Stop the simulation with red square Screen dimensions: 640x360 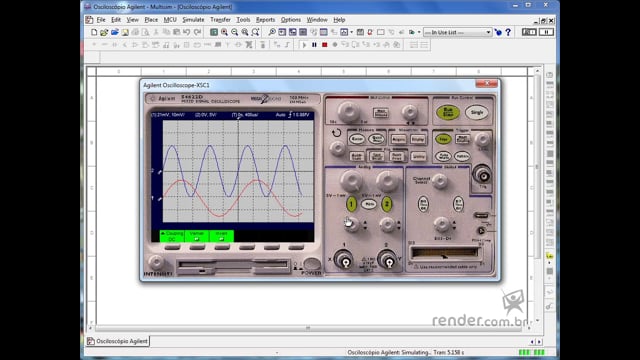click(x=324, y=45)
